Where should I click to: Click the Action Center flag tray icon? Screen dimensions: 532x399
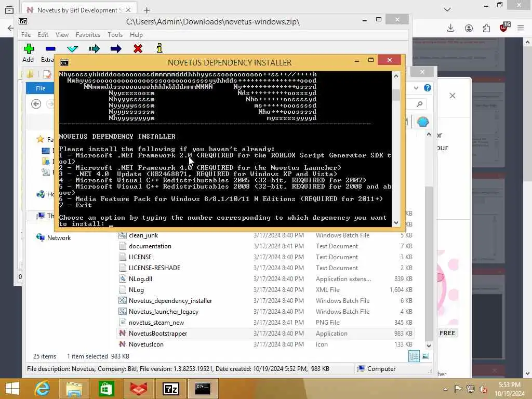[x=458, y=389]
